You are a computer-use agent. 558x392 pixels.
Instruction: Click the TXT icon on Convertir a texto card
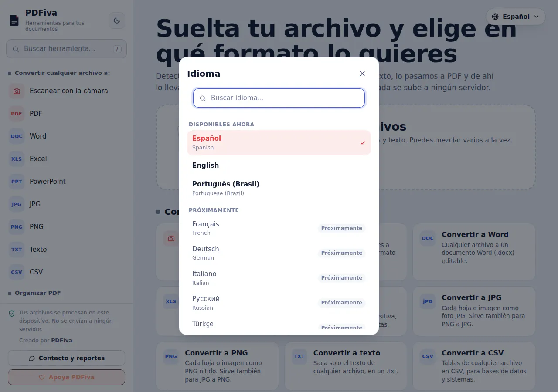(299, 356)
